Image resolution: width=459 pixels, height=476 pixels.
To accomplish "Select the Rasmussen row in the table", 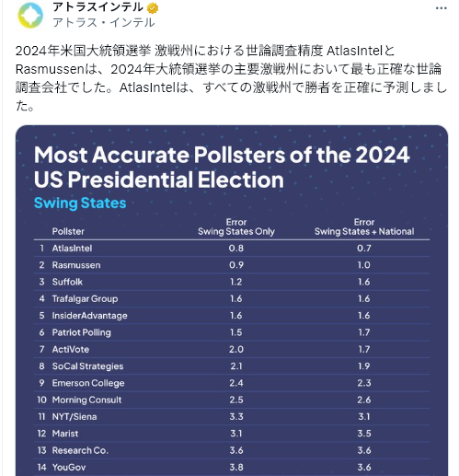I will 232,265.
